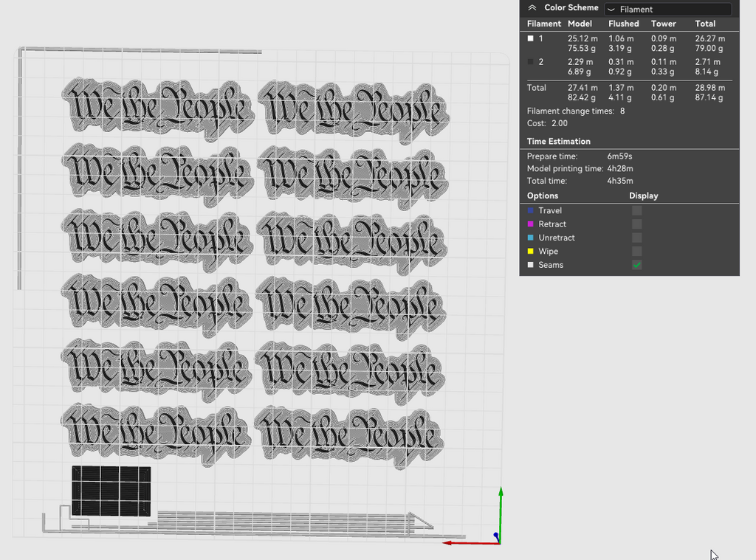Viewport: 756px width, 560px height.
Task: Click the white color swatch for filament 1
Action: coord(530,38)
